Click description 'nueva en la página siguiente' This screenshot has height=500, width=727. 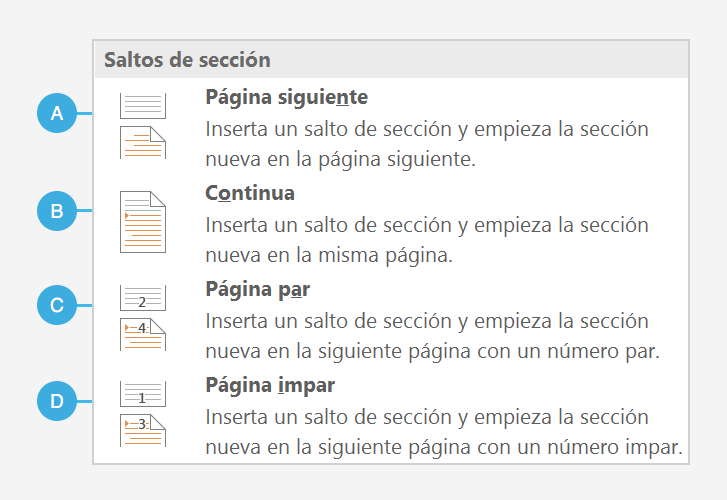[x=341, y=159]
